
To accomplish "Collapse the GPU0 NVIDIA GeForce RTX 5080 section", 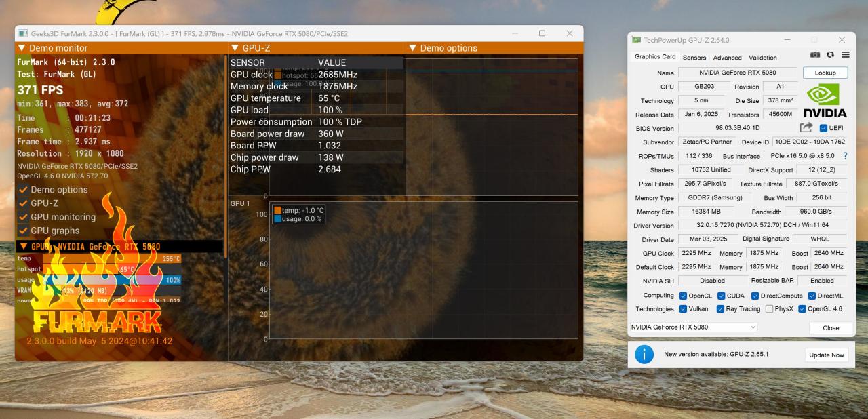I will click(x=24, y=247).
